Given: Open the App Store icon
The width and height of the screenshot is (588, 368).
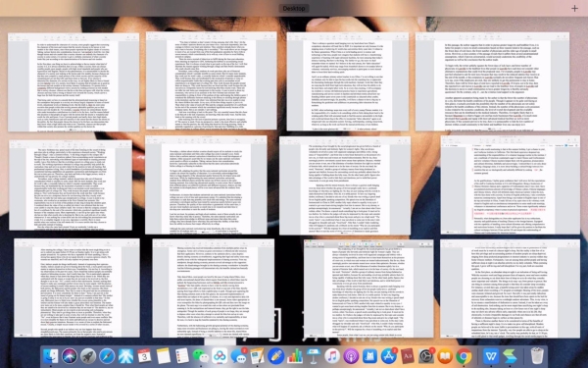Looking at the screenshot, I should coord(388,355).
